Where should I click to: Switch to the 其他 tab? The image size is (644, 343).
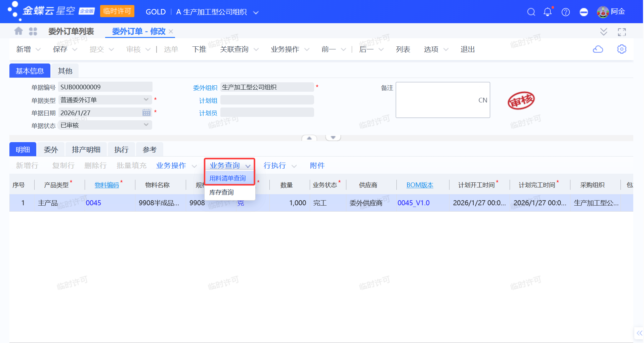pyautogui.click(x=65, y=71)
